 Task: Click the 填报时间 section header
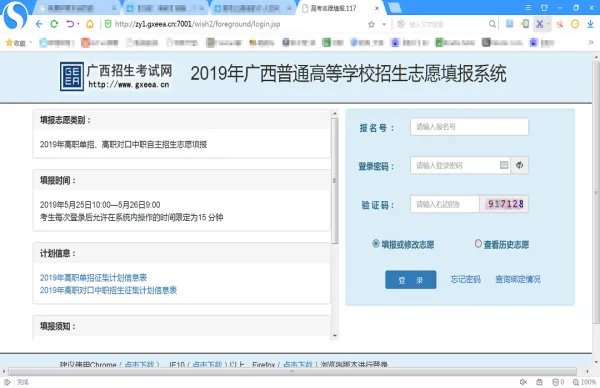pyautogui.click(x=181, y=180)
